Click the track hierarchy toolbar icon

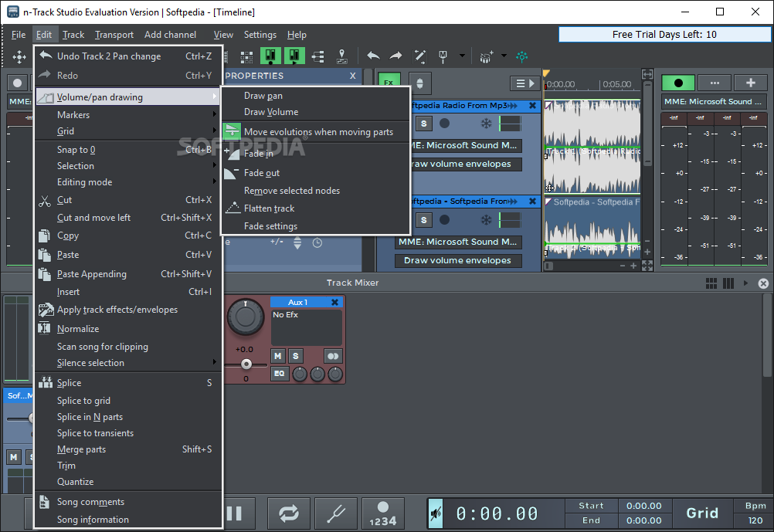[318, 56]
